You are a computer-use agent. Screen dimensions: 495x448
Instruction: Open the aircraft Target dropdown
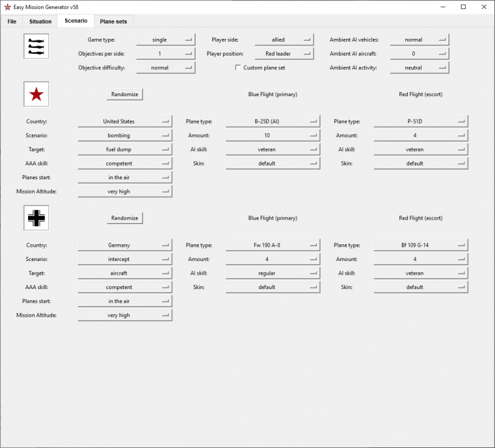(x=125, y=273)
